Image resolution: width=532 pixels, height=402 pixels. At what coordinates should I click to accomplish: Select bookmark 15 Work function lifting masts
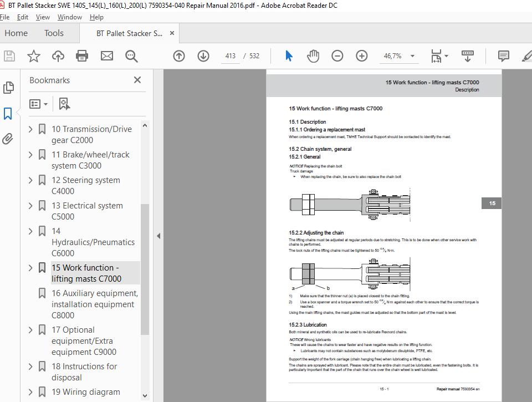coord(95,273)
